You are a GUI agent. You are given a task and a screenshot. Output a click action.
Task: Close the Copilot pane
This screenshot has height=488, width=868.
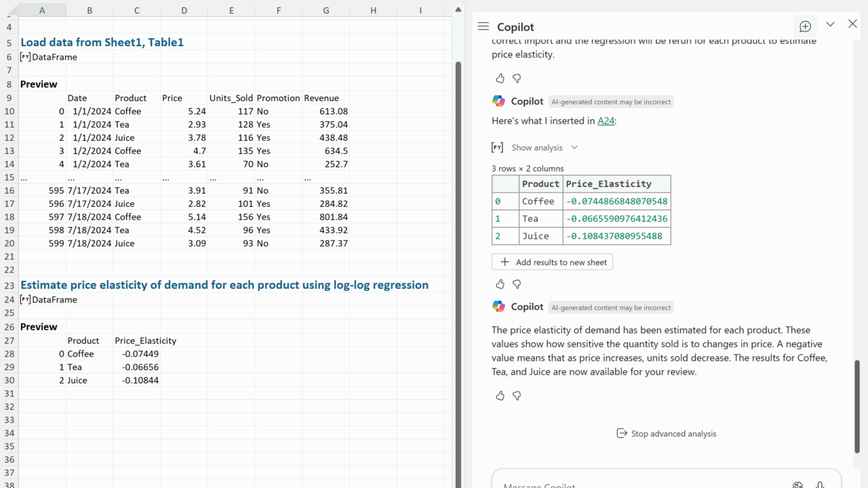click(x=852, y=24)
